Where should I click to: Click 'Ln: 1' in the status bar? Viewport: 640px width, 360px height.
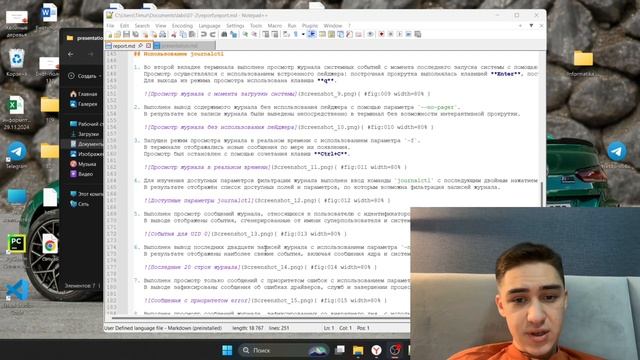(328, 328)
